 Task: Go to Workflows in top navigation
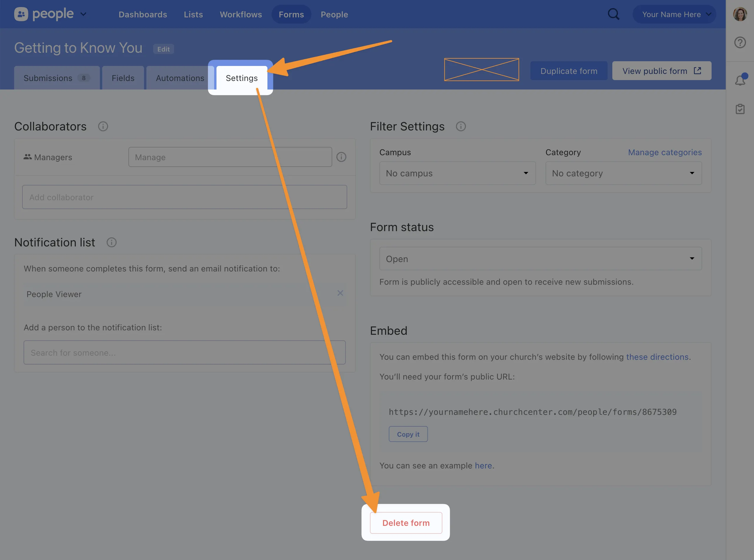coord(241,14)
